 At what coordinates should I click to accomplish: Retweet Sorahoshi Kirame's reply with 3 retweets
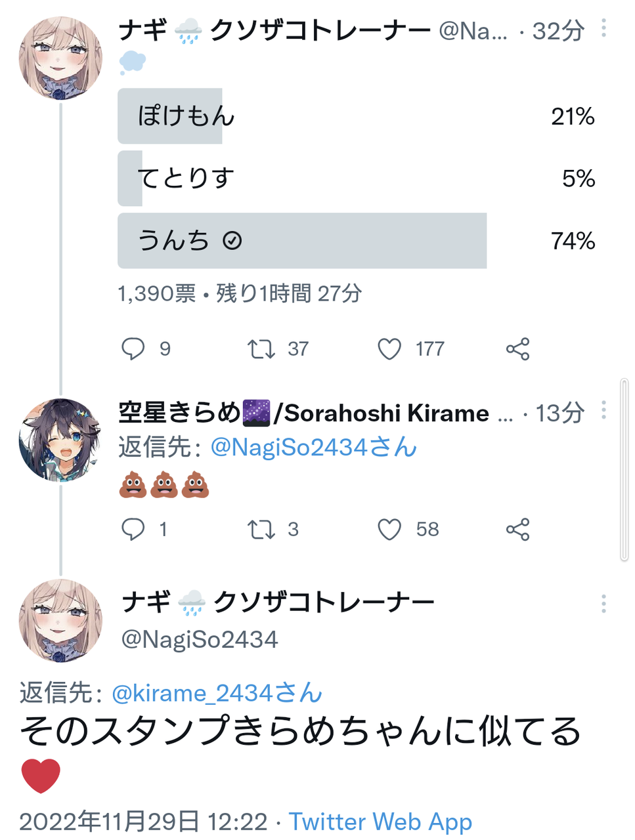tap(261, 529)
